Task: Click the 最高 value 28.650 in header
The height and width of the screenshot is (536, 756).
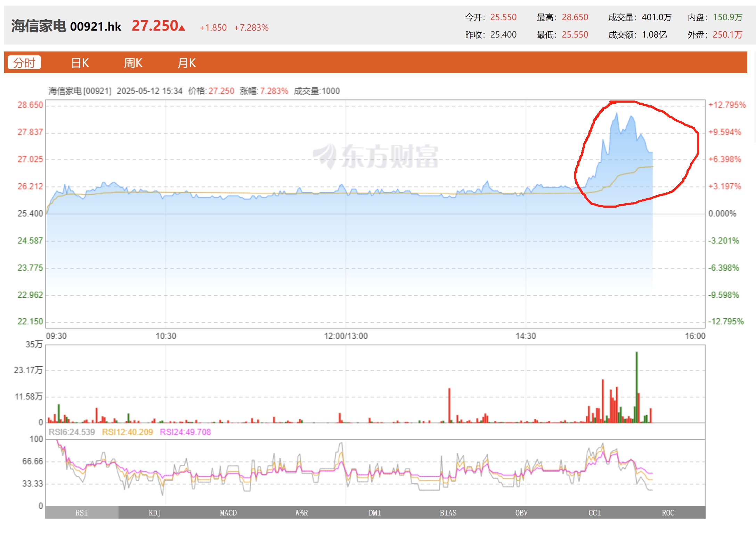Action: point(575,17)
